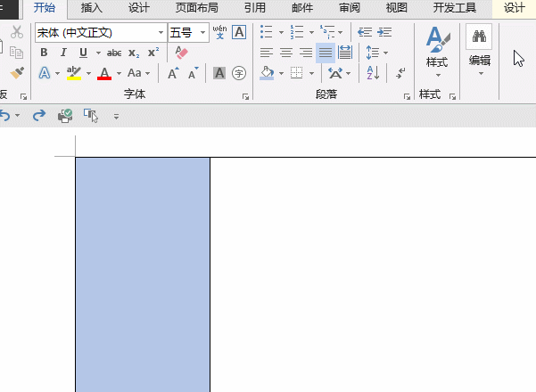Image resolution: width=536 pixels, height=392 pixels.
Task: Align text left
Action: 267,53
